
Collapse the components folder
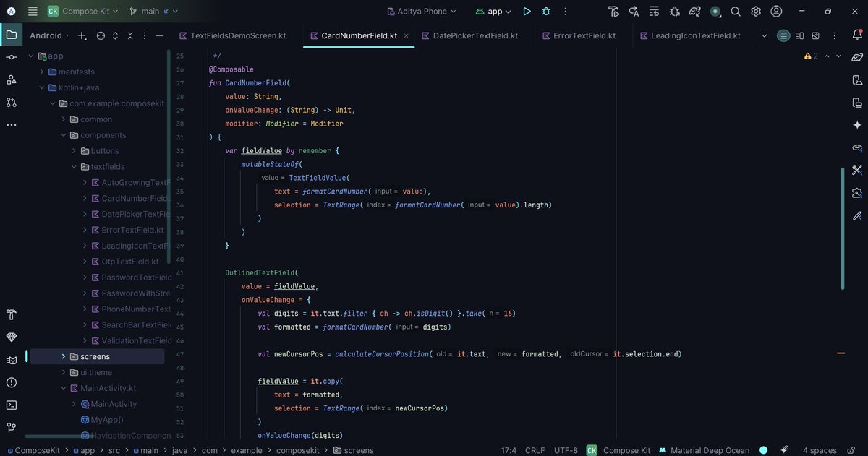pos(64,135)
